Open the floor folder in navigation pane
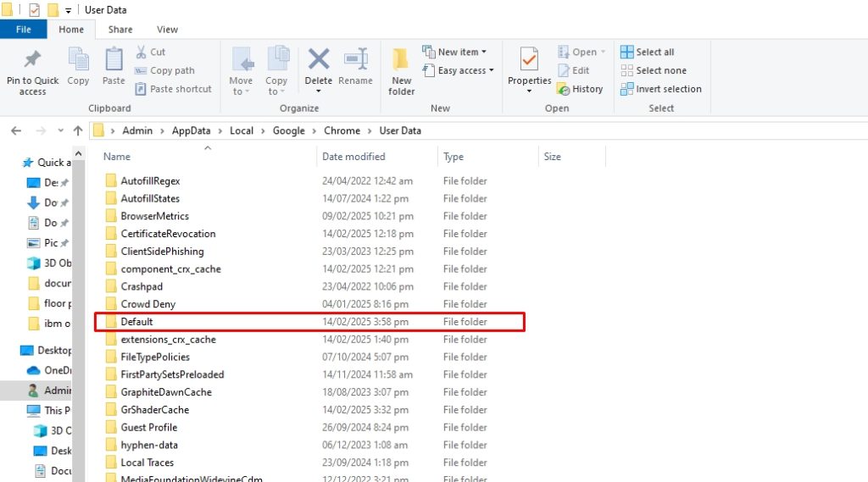 (50, 303)
